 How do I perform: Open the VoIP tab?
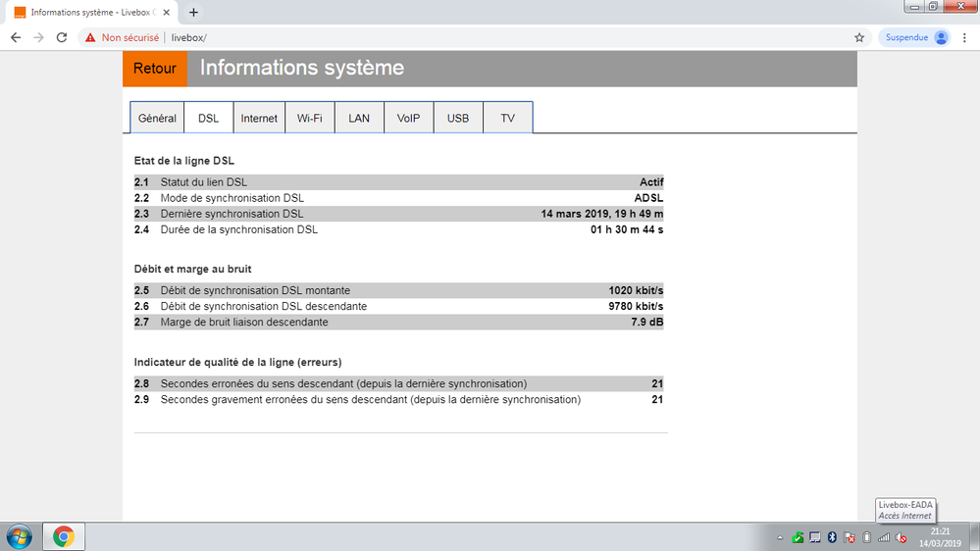[408, 118]
